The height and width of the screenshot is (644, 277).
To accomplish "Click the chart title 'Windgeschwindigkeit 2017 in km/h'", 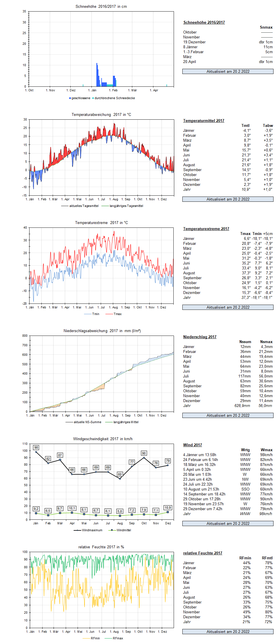I will (x=103, y=439).
